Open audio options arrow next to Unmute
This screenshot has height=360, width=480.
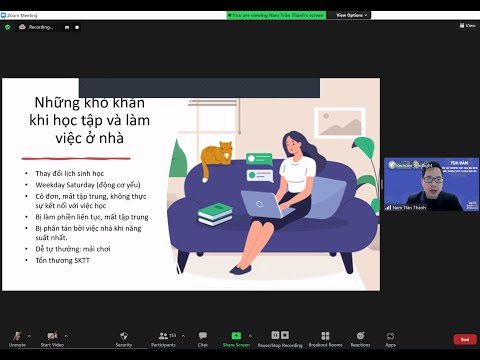coord(29,336)
